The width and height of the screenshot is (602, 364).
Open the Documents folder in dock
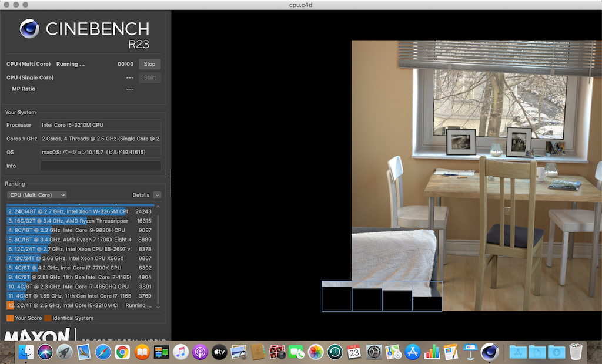click(537, 352)
